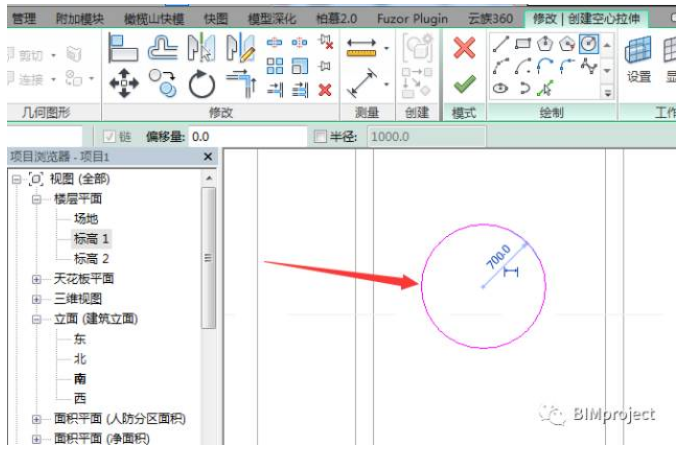
Task: Open the measure tool dropdown arrow
Action: pos(386,48)
